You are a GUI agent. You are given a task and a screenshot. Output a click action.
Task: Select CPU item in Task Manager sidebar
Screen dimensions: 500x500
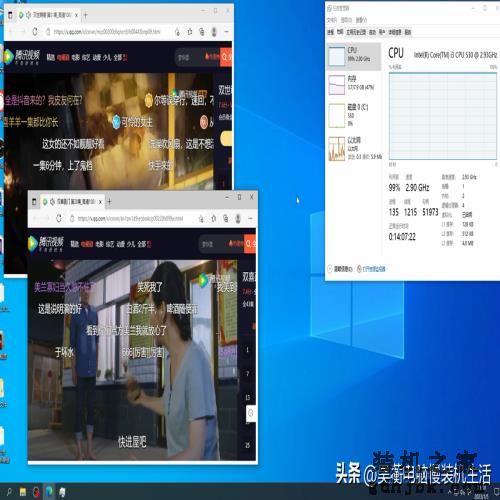click(354, 56)
